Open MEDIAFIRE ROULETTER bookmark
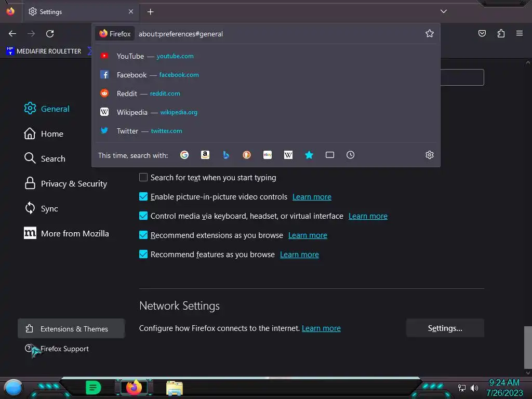This screenshot has height=399, width=532. 44,51
